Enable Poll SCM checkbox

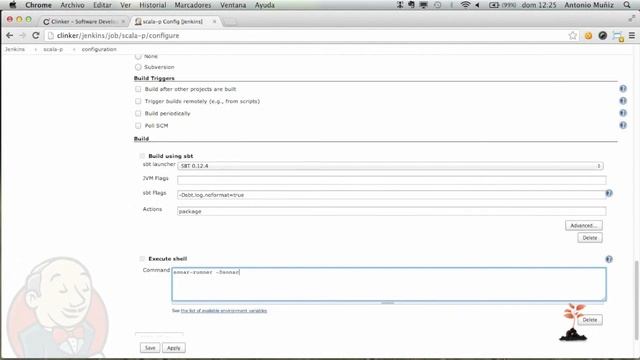(x=138, y=126)
